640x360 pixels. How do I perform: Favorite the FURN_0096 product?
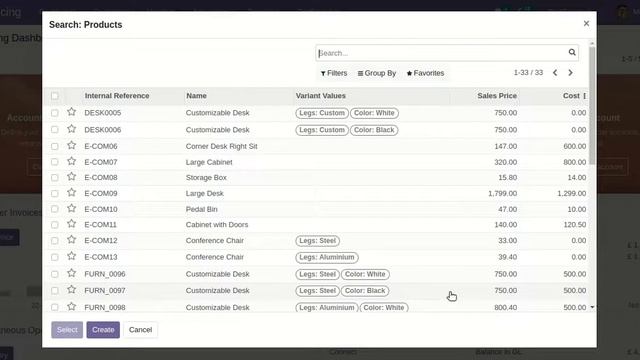[71, 273]
